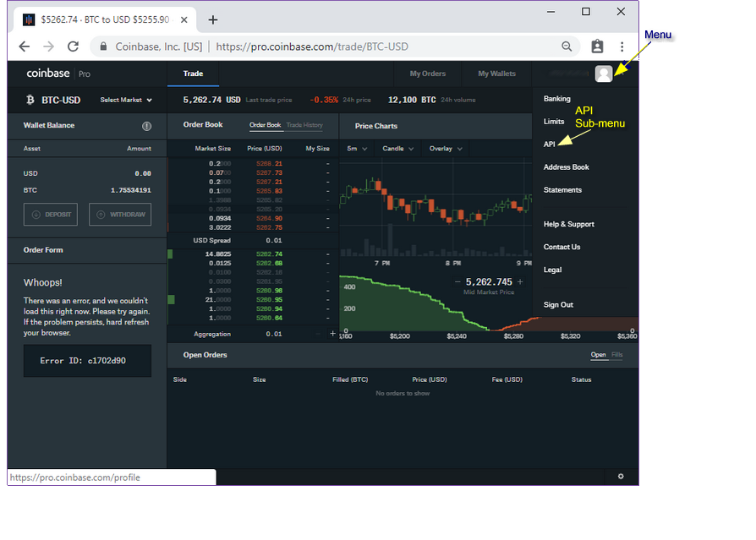Click the USD balance 0.00
This screenshot has height=540, width=756.
click(143, 173)
